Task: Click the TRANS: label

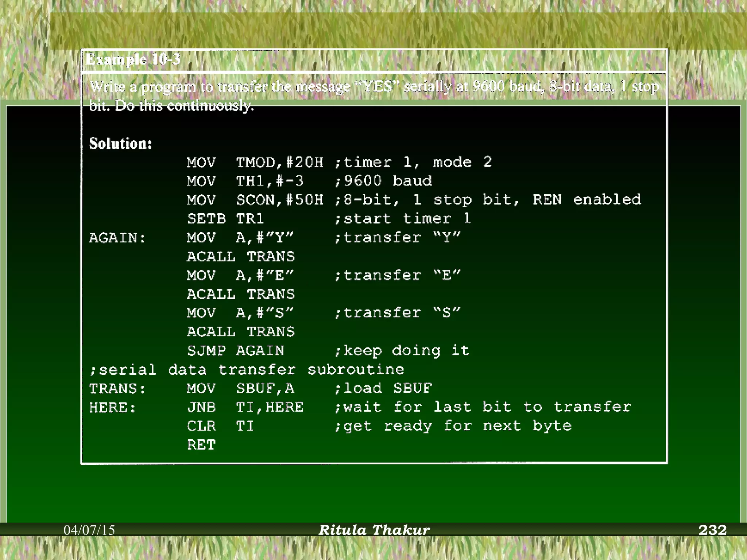Action: pos(117,389)
